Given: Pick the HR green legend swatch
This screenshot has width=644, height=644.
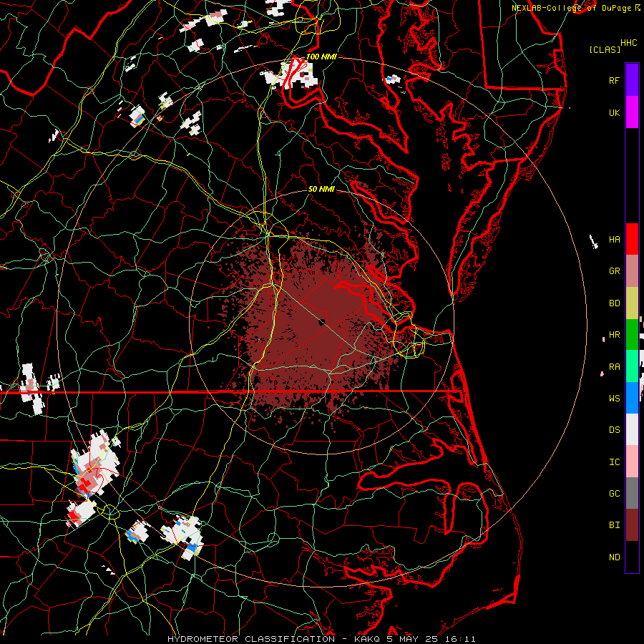Looking at the screenshot, I should (632, 335).
